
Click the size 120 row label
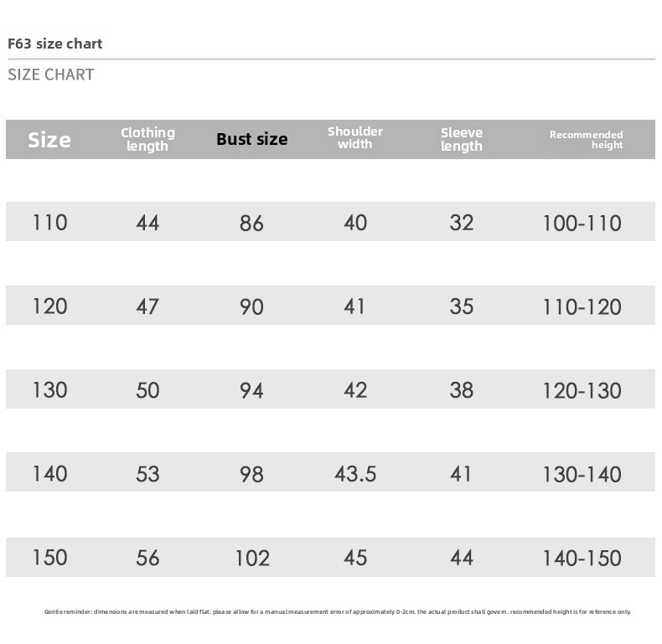(49, 307)
